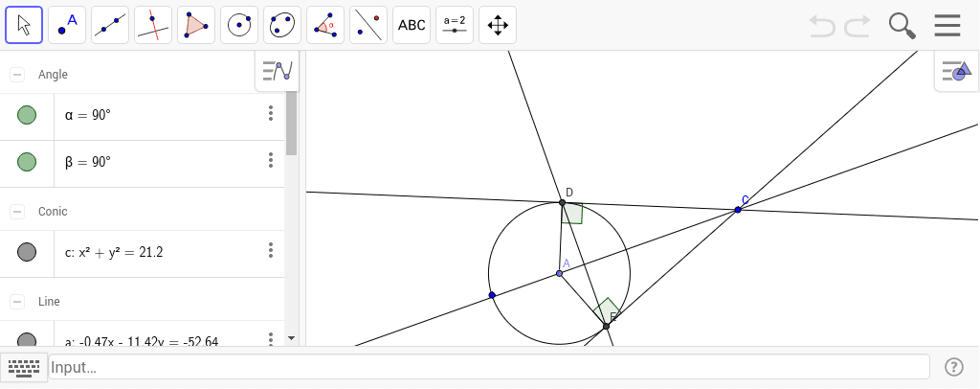Click the Line category label
The width and height of the screenshot is (980, 389).
point(49,302)
